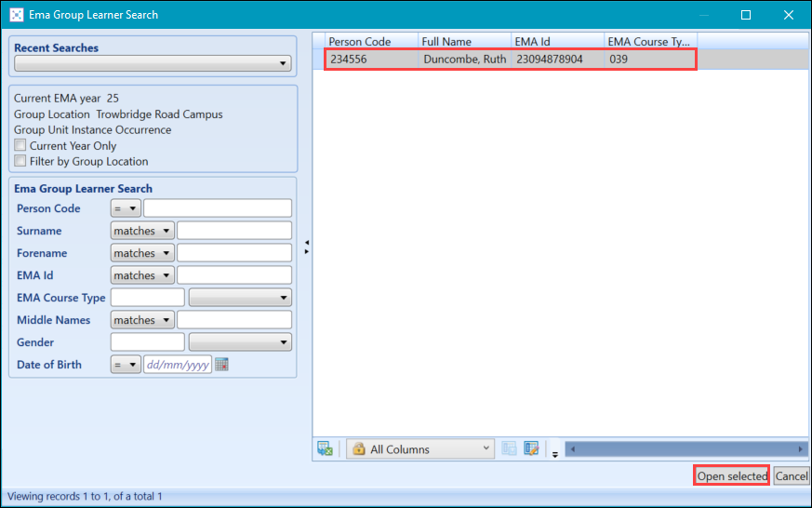The width and height of the screenshot is (812, 508).
Task: Select the course type cell 039
Action: [651, 59]
